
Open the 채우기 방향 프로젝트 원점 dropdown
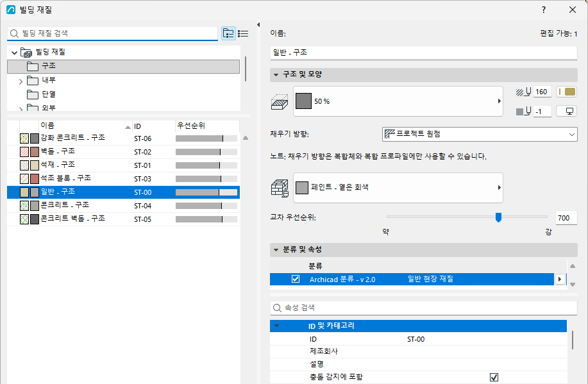(480, 134)
